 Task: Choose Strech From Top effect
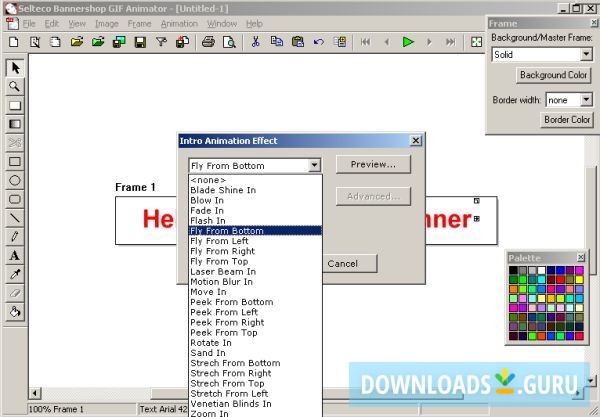255,383
